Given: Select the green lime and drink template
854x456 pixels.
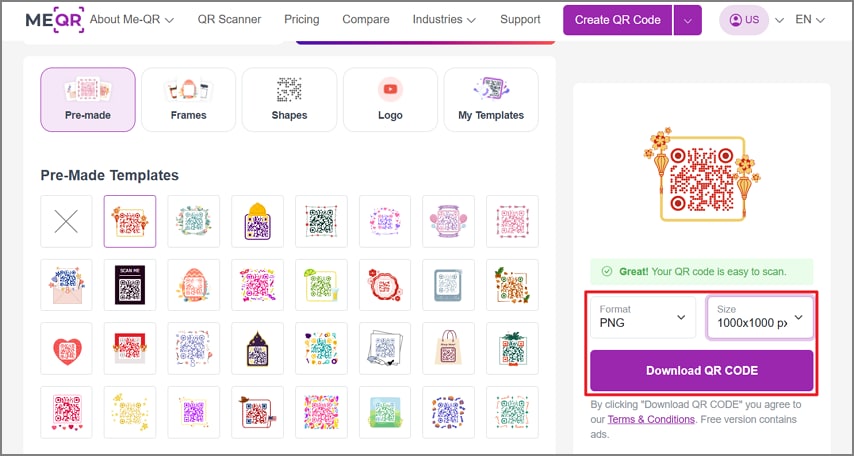Looking at the screenshot, I should [x=321, y=285].
